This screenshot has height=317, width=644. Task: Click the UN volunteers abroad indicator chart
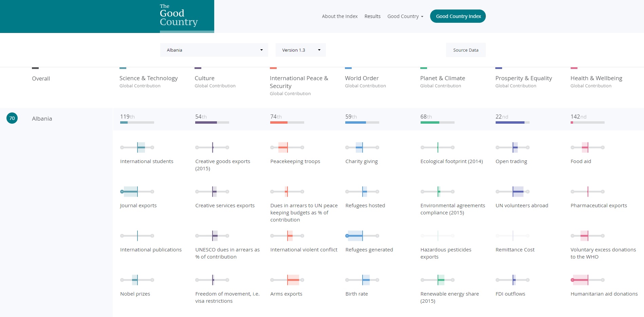(x=512, y=192)
